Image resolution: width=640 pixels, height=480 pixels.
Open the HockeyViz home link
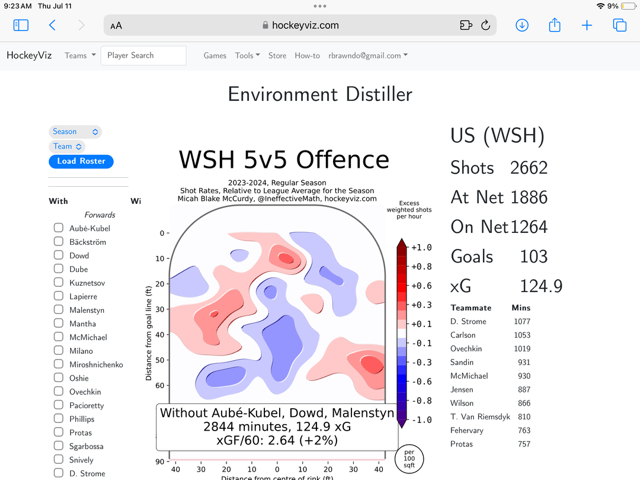[29, 56]
